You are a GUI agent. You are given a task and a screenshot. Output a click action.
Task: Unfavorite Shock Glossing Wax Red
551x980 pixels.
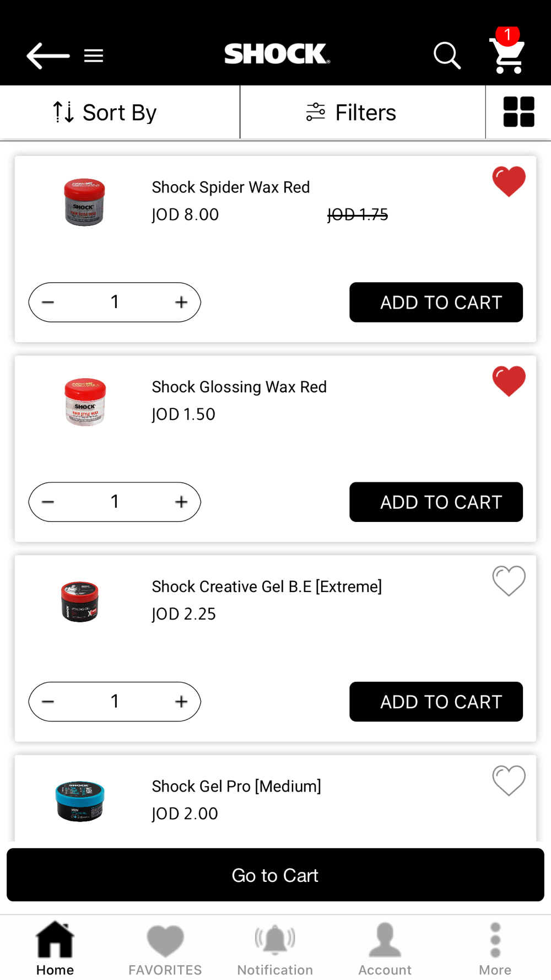point(509,381)
